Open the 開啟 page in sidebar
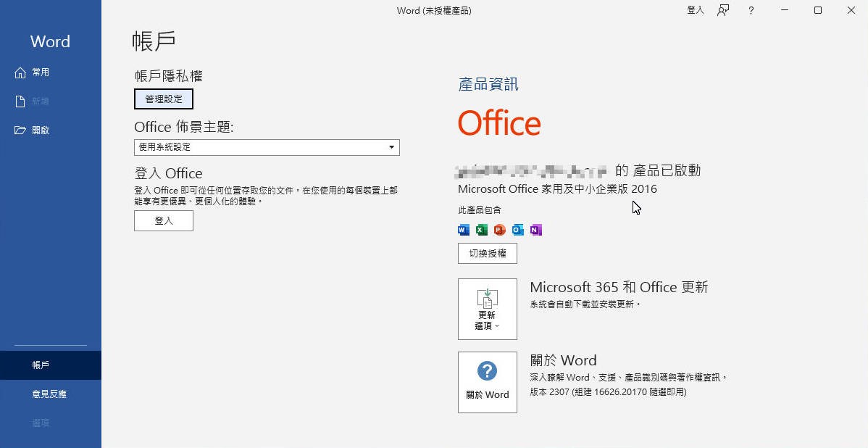This screenshot has height=448, width=868. tap(51, 130)
